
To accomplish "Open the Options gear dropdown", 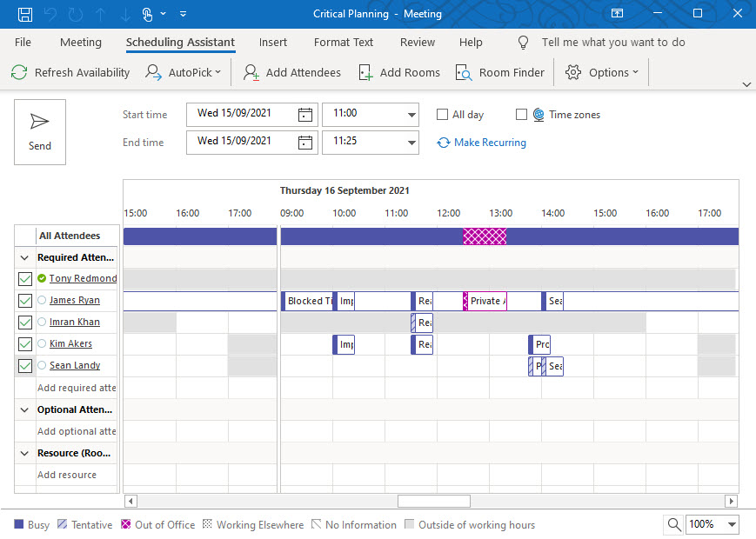I will click(x=602, y=72).
